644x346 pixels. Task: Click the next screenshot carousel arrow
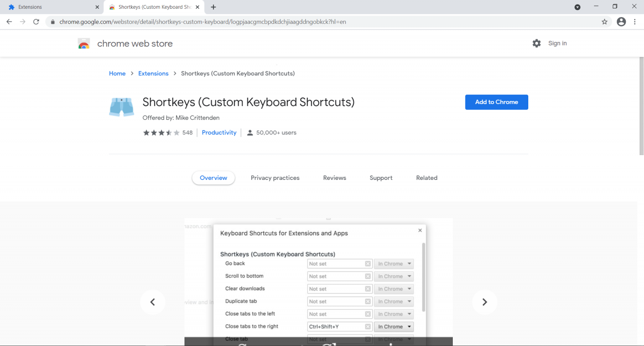[x=485, y=302]
